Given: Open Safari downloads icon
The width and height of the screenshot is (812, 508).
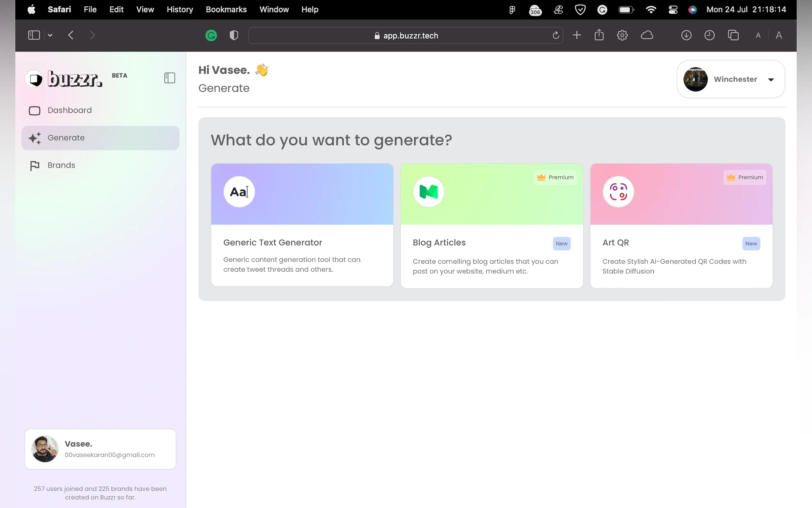Looking at the screenshot, I should coord(686,35).
